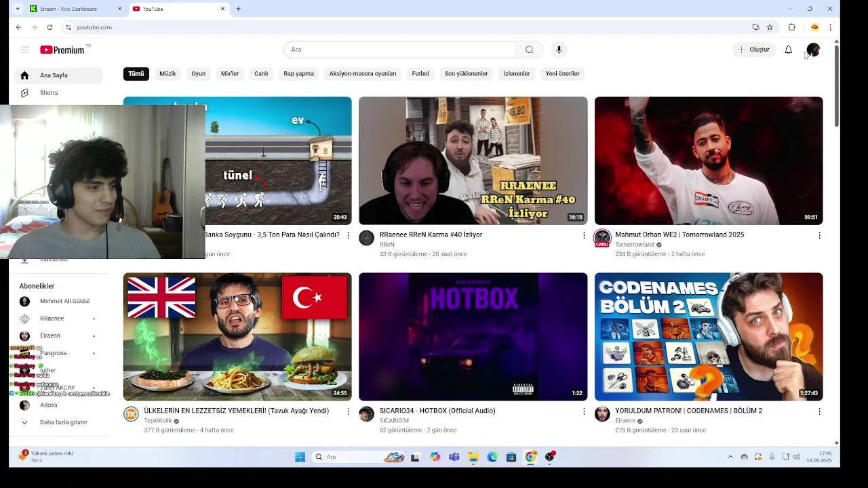
Task: Open Shorts in the sidebar
Action: [x=58, y=93]
